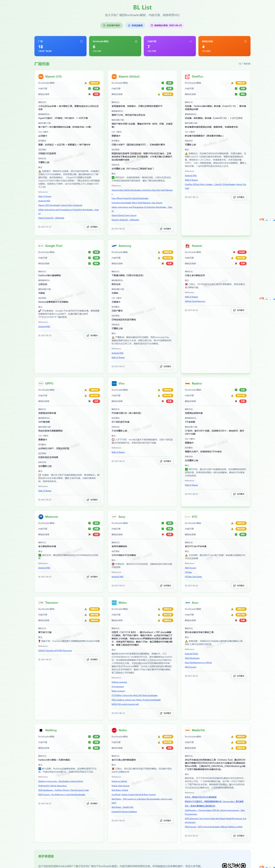
Task: Click the OnePlus logo icon
Action: (187, 76)
